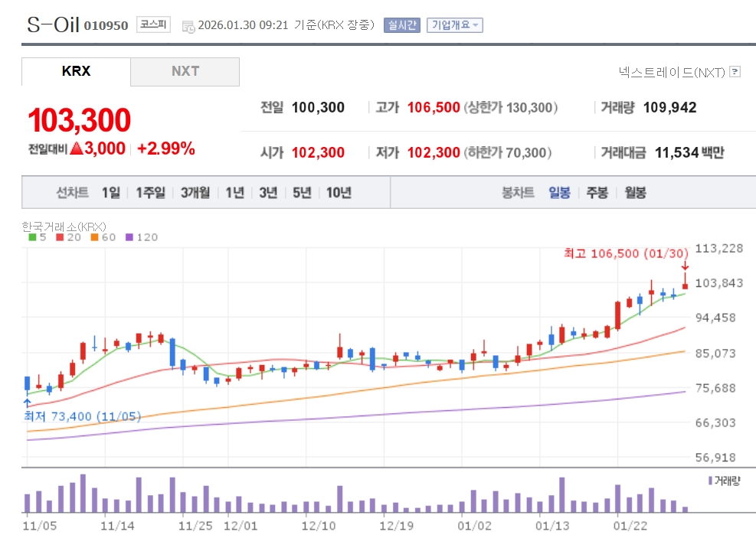Screen dimensions: 756x551
Task: Click the 85,073 price axis label
Action: [715, 354]
